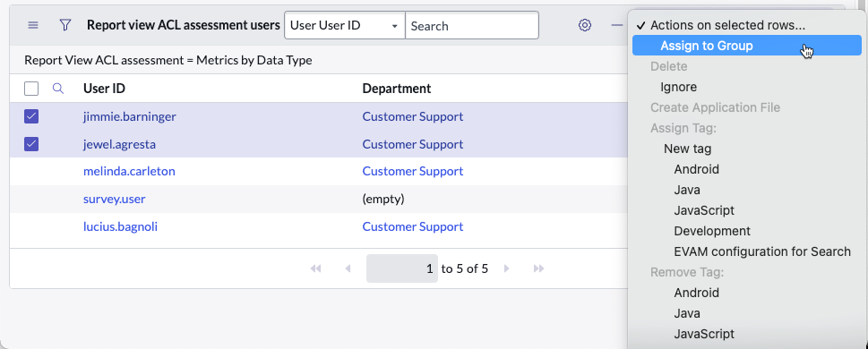Open Customer Support link in lucius.bagnoli row
This screenshot has height=349, width=868.
click(412, 226)
